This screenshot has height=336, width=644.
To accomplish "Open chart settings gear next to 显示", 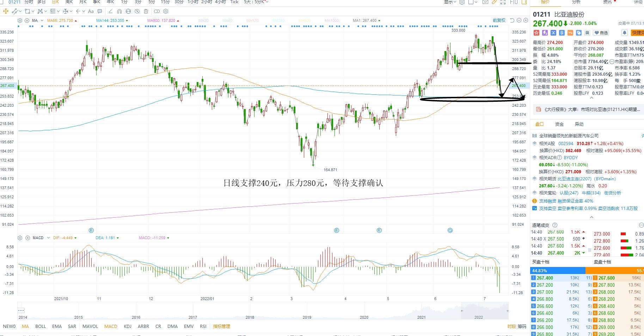I will click(462, 2).
